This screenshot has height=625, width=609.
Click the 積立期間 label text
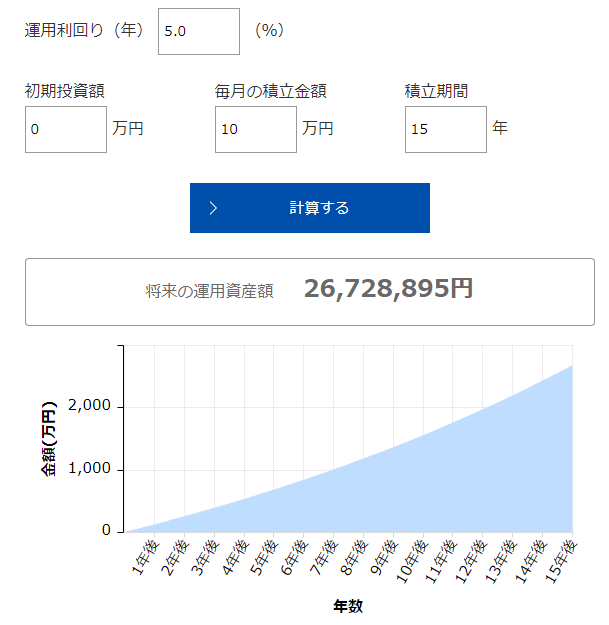[436, 91]
